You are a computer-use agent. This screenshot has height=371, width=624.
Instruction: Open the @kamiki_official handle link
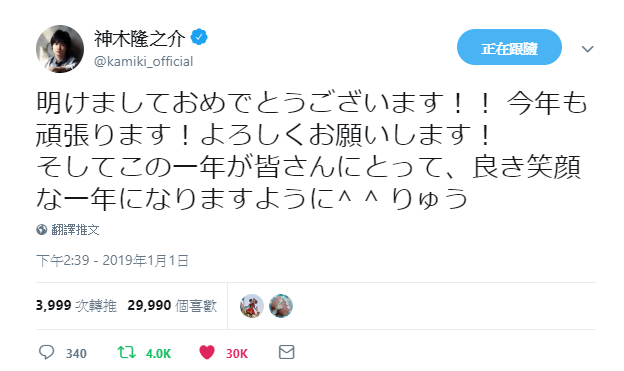click(x=144, y=62)
